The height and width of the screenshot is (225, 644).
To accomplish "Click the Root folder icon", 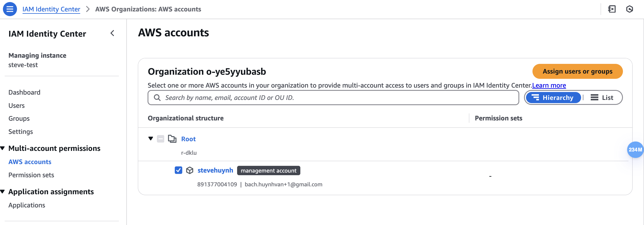I will pyautogui.click(x=172, y=139).
